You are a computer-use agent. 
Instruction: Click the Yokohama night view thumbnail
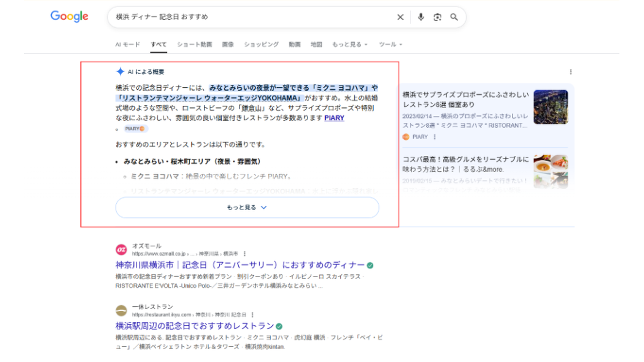550,107
